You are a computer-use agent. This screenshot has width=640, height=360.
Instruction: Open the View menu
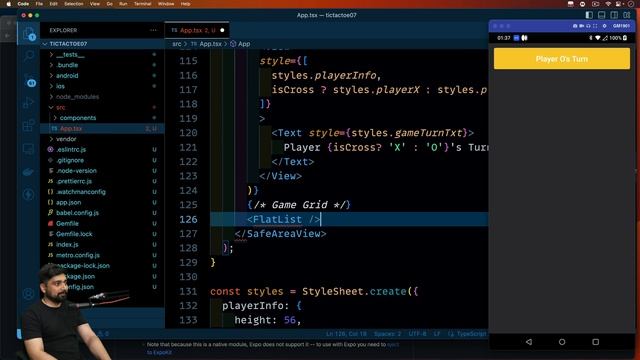(95, 4)
